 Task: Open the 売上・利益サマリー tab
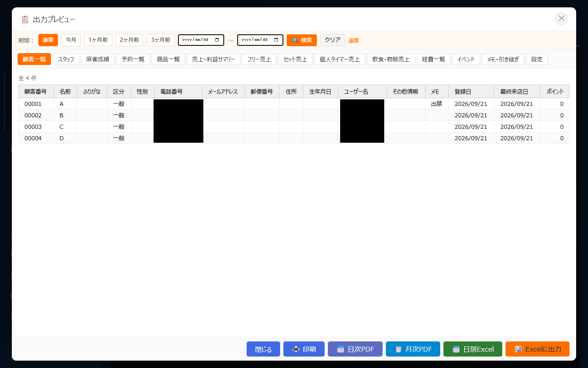(x=214, y=59)
